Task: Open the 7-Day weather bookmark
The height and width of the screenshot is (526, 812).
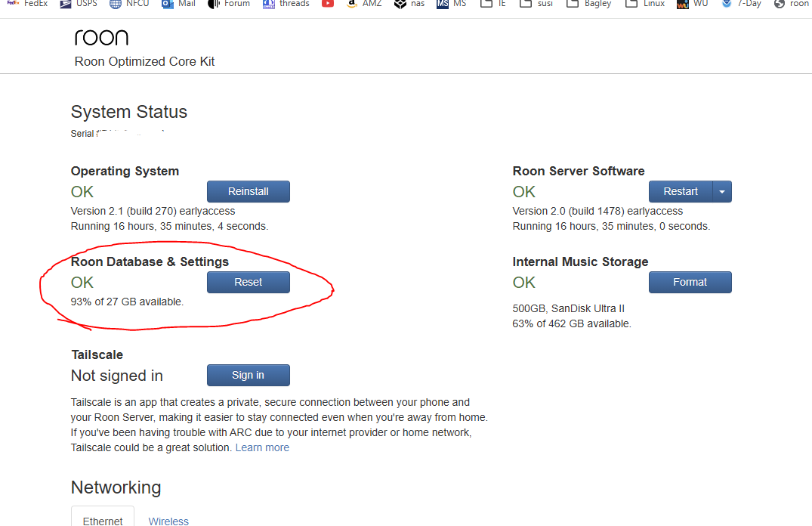Action: (741, 4)
